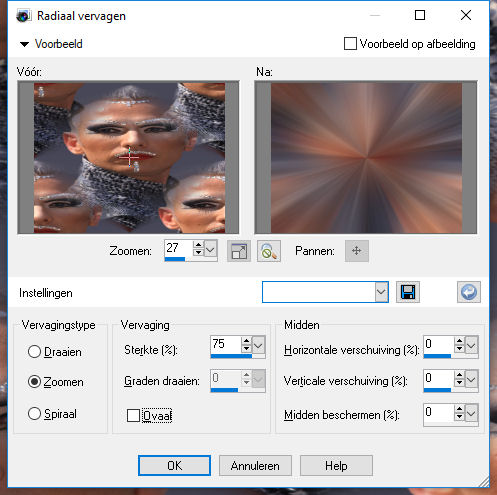Click the save preset floppy disk icon
This screenshot has height=495, width=497.
408,292
